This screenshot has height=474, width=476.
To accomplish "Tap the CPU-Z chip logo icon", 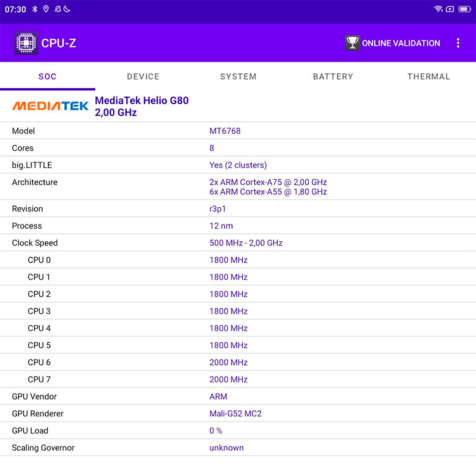I will pyautogui.click(x=26, y=43).
